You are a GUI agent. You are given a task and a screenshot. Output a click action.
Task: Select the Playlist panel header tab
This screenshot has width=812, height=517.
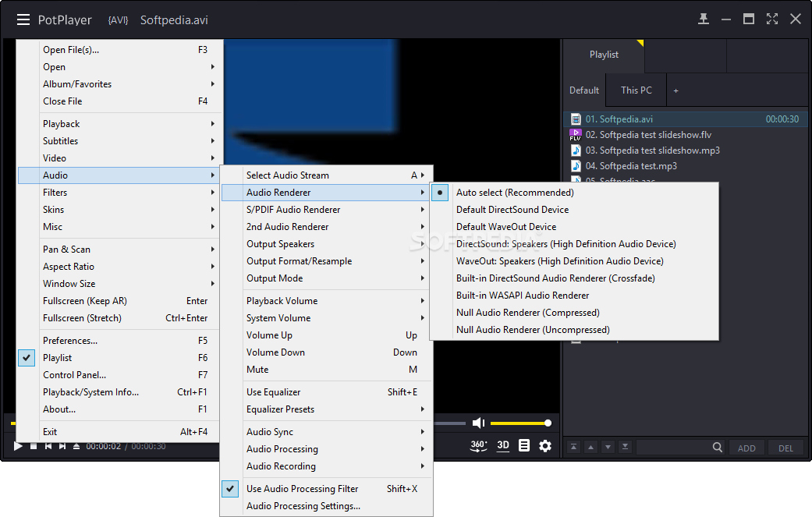[x=604, y=55]
